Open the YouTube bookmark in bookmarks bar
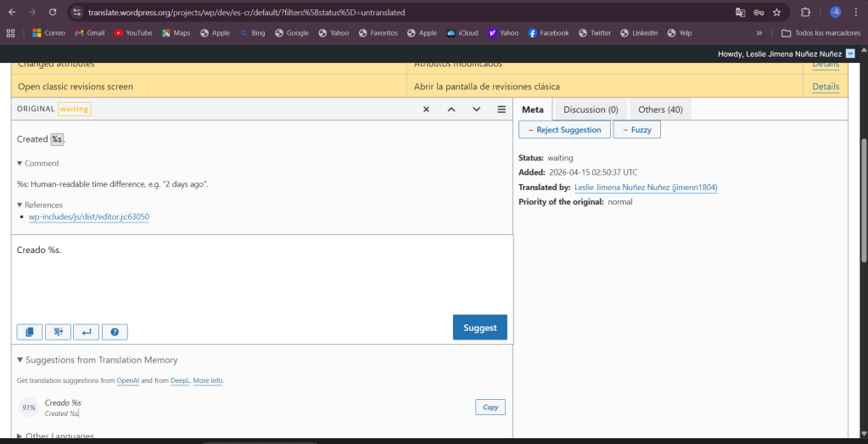868x444 pixels. (132, 33)
